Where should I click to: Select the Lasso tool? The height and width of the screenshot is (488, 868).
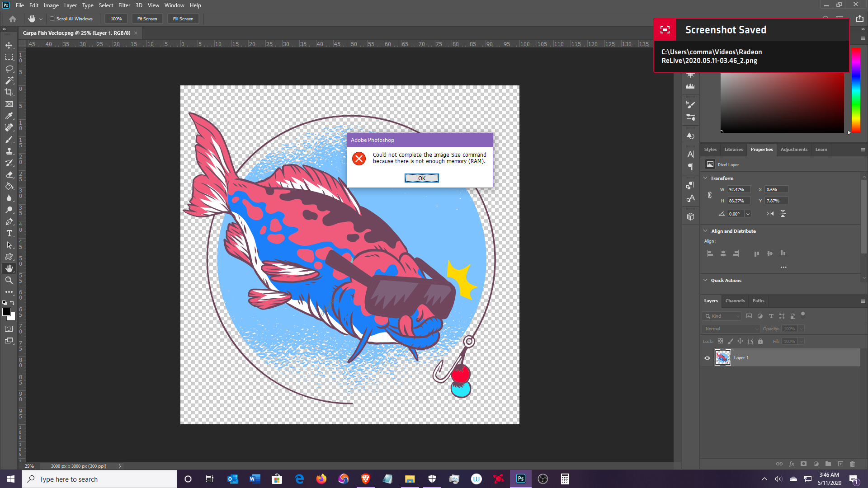pos(9,69)
